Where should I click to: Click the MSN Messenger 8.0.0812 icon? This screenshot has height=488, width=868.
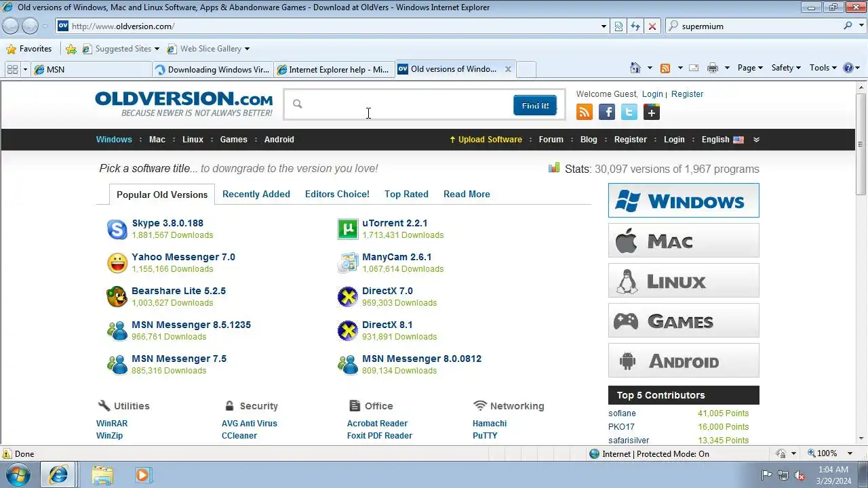click(348, 365)
